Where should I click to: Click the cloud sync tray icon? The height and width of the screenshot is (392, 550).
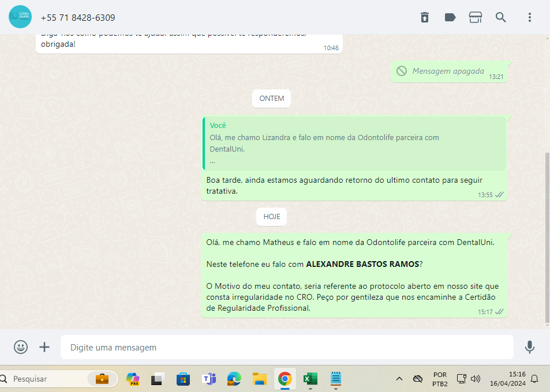(x=417, y=379)
